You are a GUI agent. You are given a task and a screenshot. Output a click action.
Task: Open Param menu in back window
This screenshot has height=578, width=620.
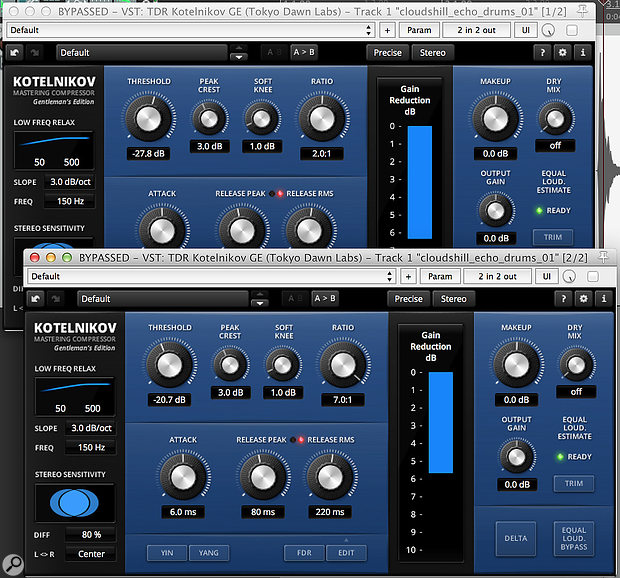click(419, 30)
